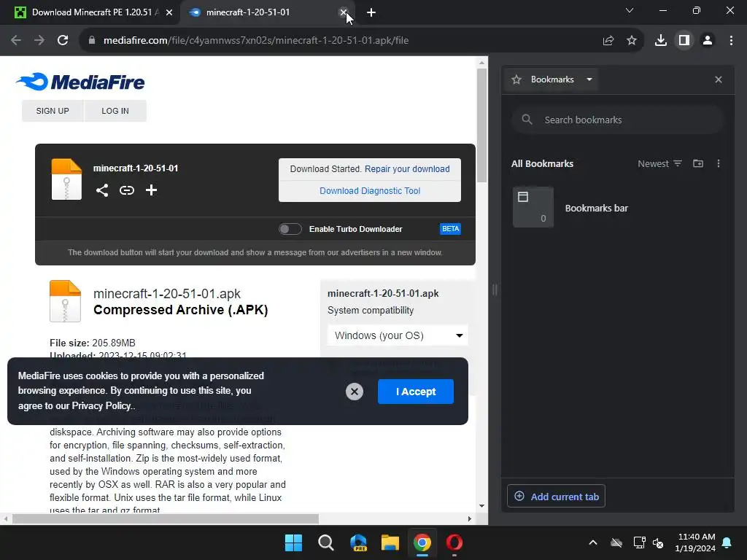Open Windows (your OS) compatibility dropdown
The image size is (747, 560).
pos(398,335)
